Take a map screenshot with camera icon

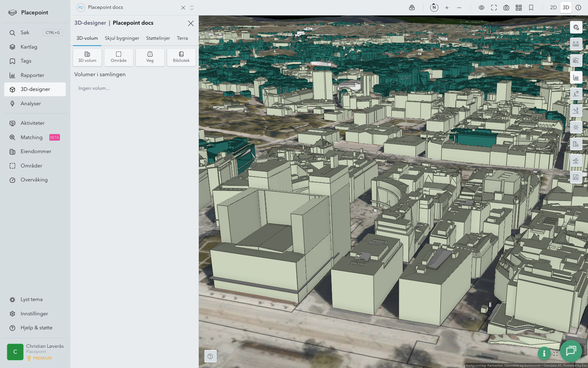pyautogui.click(x=506, y=7)
